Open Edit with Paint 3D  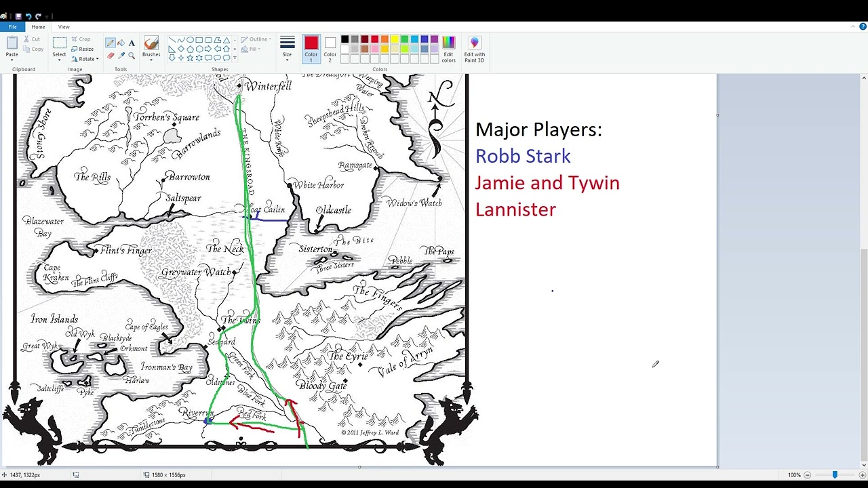click(474, 49)
